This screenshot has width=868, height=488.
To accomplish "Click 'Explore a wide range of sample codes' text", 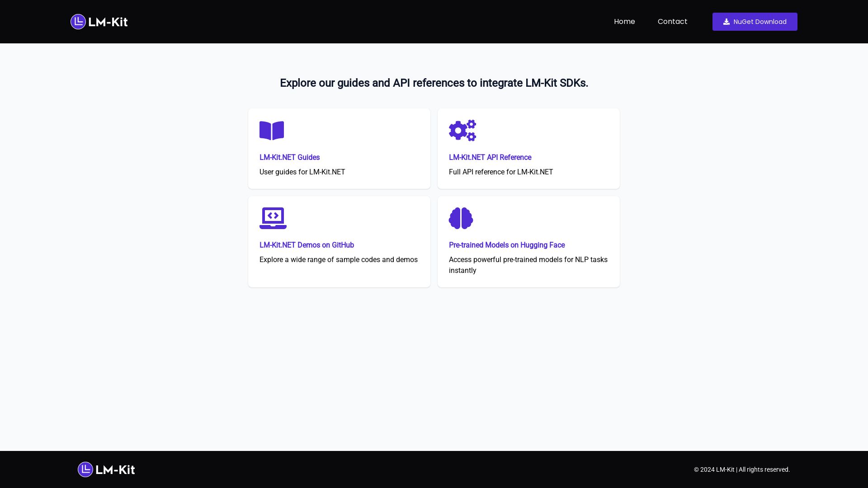I will 339,259.
